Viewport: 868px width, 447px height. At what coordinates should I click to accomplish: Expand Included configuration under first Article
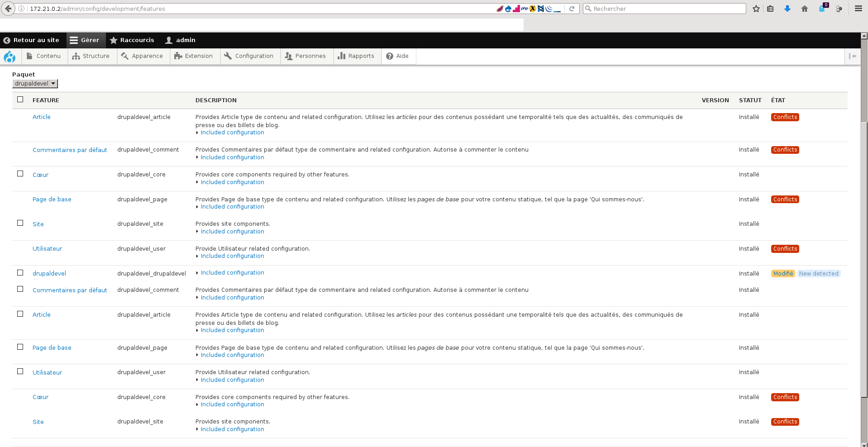232,133
